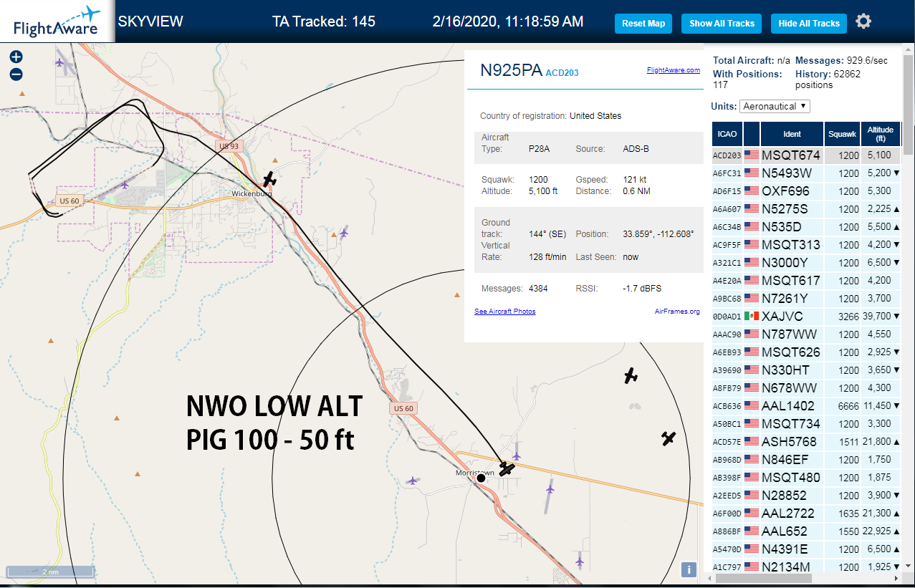Click the 2 nm map scale bar
This screenshot has width=915, height=588.
point(50,572)
